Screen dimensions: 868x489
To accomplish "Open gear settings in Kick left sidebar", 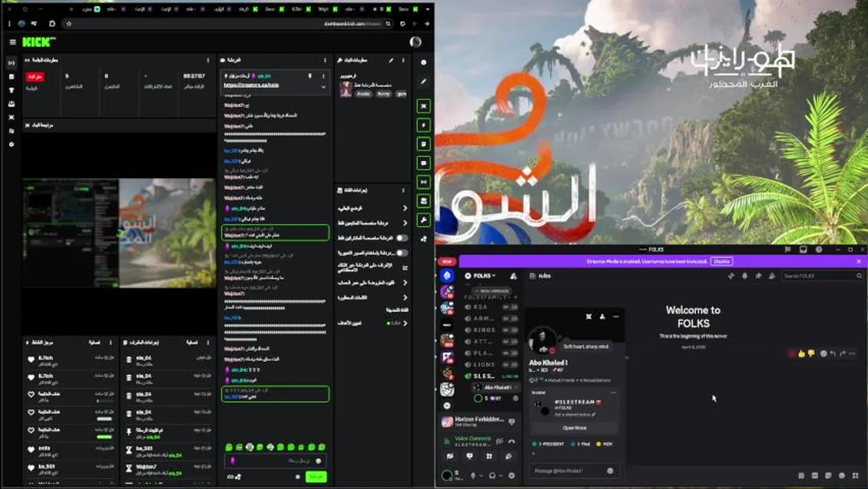I will [x=11, y=145].
